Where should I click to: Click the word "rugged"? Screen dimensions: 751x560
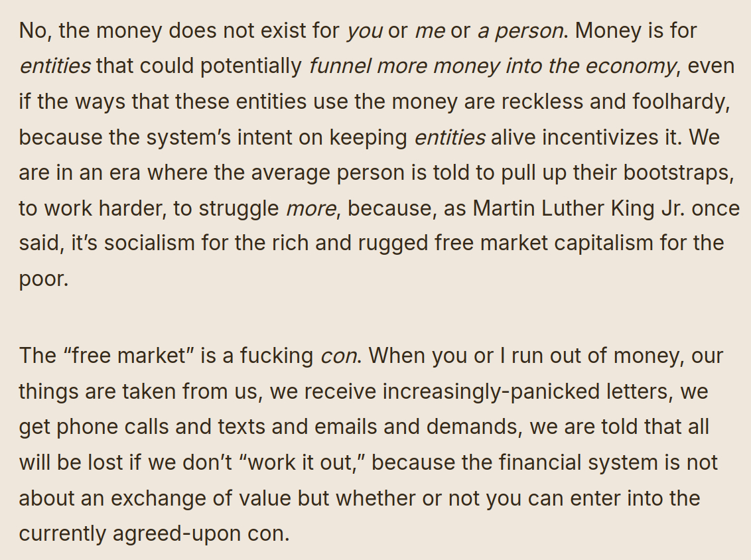point(392,244)
